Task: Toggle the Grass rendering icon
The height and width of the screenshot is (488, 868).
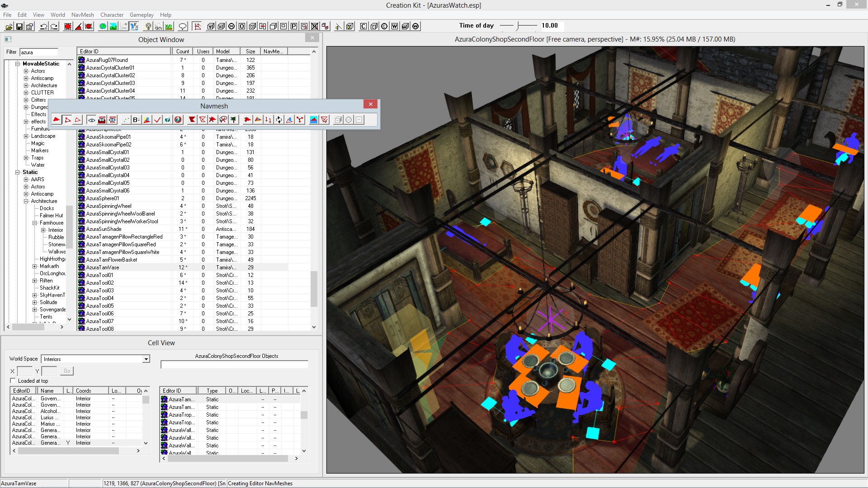Action: [169, 26]
